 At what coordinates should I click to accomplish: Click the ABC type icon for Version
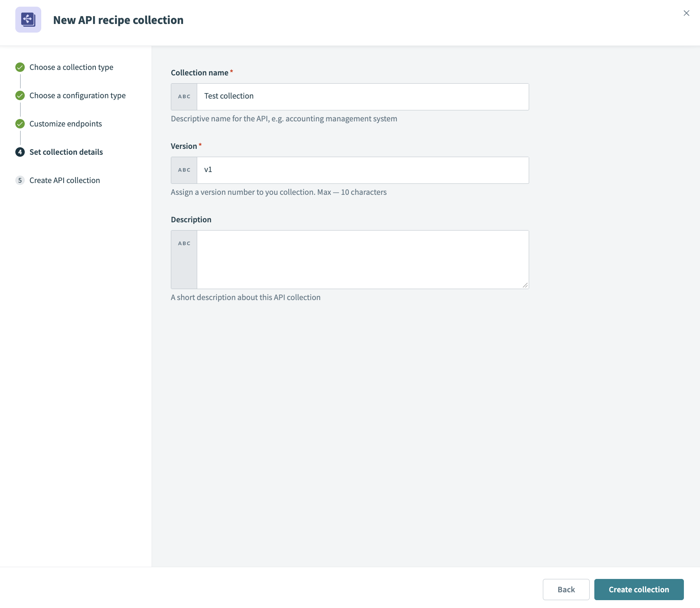point(184,170)
